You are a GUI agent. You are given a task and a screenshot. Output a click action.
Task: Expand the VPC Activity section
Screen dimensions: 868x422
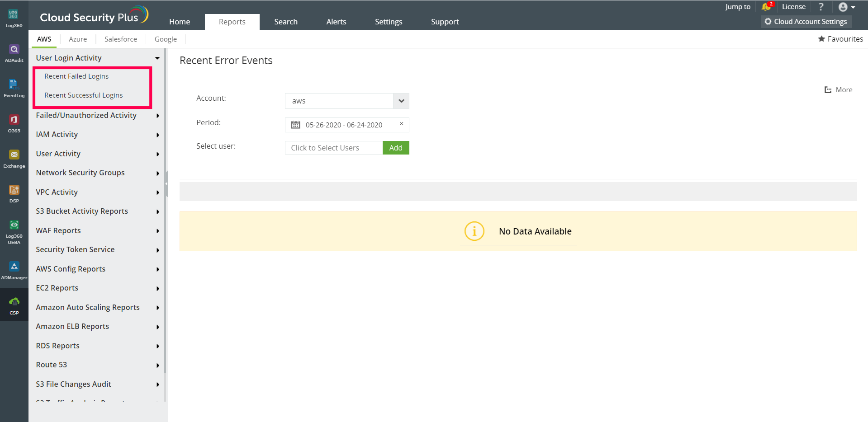click(158, 192)
